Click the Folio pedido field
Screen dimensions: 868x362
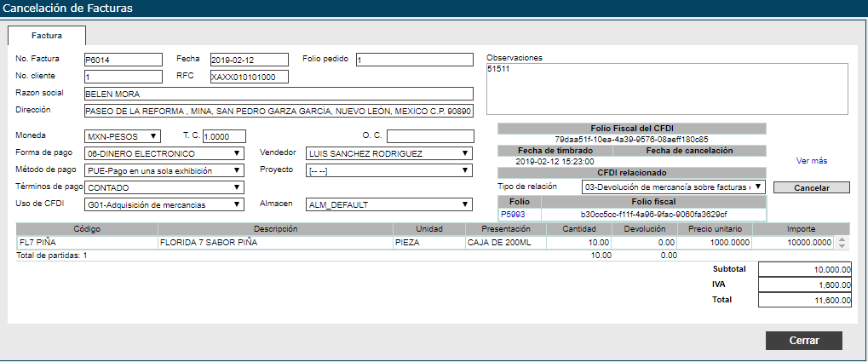[414, 60]
